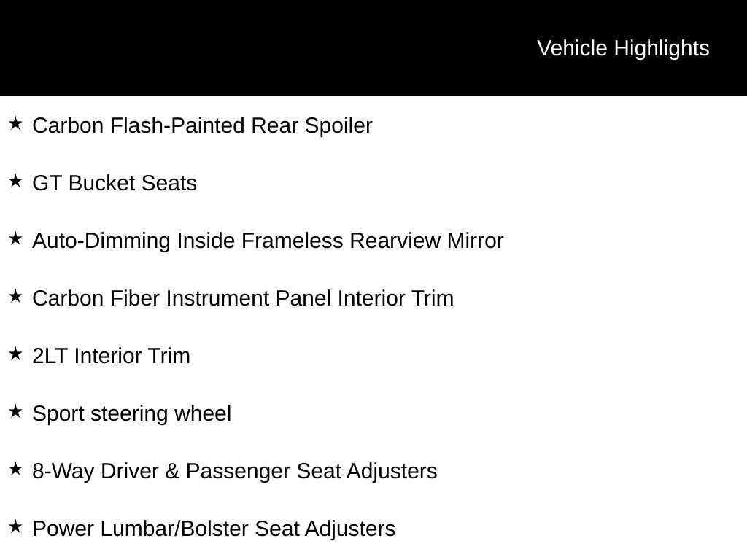Viewport: 747px width, 560px height.
Task: Select the star bullet before 2LT Interior Trim
Action: (15, 354)
